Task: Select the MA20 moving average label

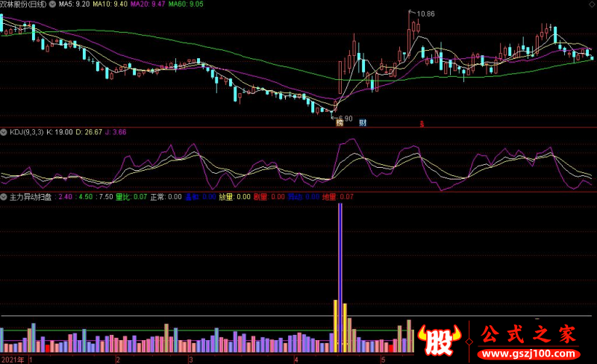Action: pos(148,4)
